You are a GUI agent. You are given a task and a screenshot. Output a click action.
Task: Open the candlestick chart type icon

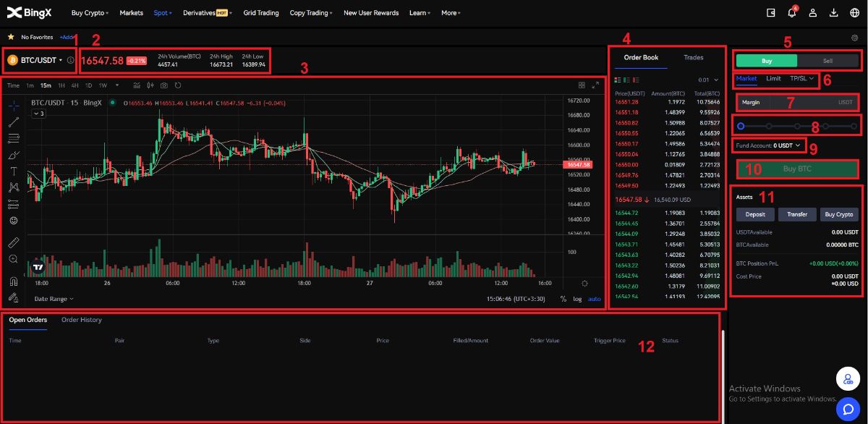point(151,85)
